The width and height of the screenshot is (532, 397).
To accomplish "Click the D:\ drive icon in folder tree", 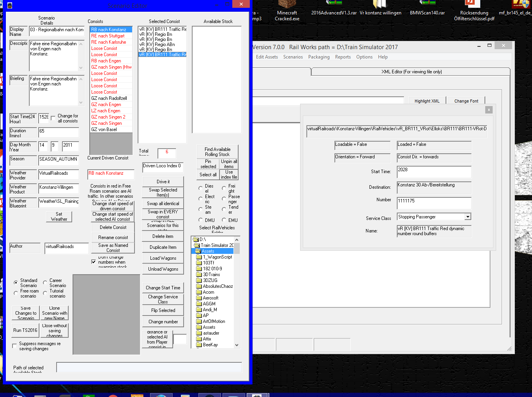I will click(196, 239).
